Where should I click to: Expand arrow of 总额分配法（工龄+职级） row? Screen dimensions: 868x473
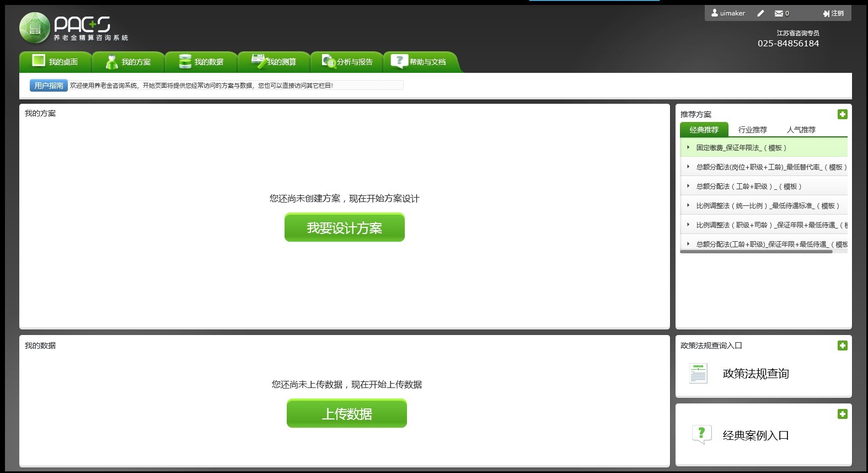[x=688, y=186]
